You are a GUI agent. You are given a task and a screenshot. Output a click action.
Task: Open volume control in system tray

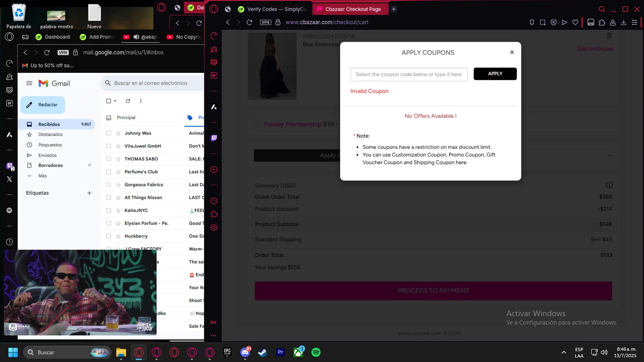604,353
